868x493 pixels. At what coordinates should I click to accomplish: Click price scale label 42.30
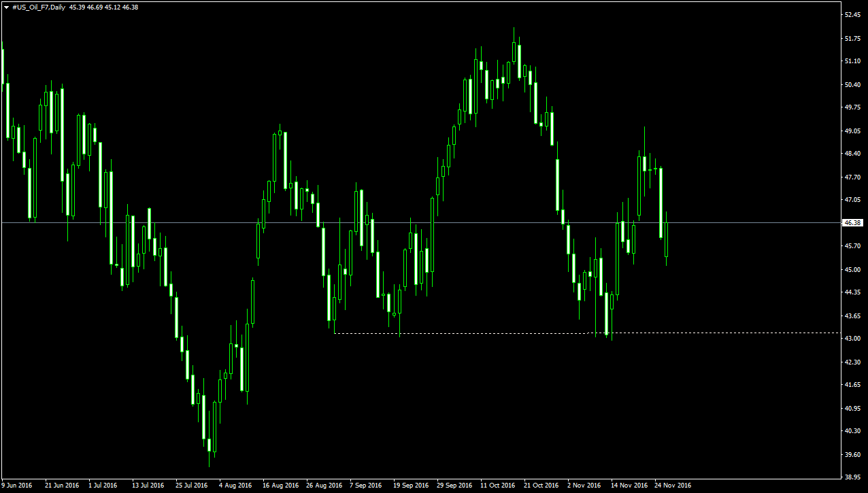852,362
